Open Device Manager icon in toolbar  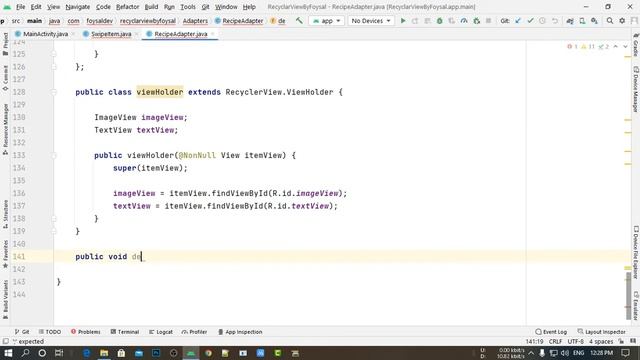coord(582,20)
